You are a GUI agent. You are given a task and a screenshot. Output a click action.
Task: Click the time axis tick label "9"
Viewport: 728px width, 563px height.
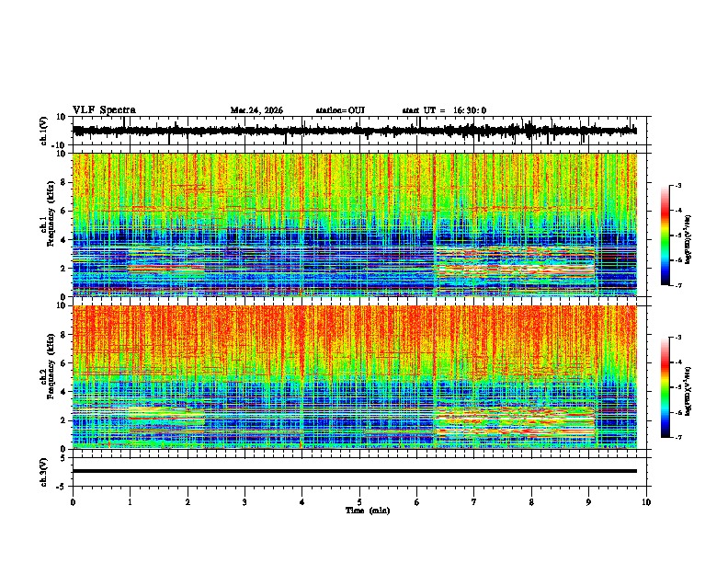588,502
